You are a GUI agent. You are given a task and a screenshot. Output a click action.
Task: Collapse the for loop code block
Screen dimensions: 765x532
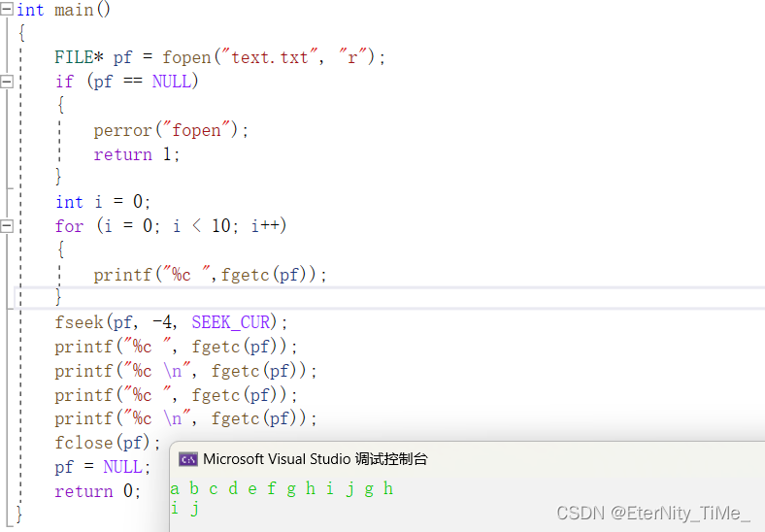pyautogui.click(x=7, y=226)
